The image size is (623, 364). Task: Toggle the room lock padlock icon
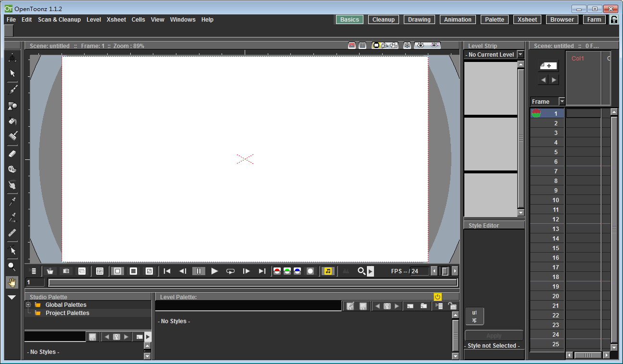click(614, 20)
